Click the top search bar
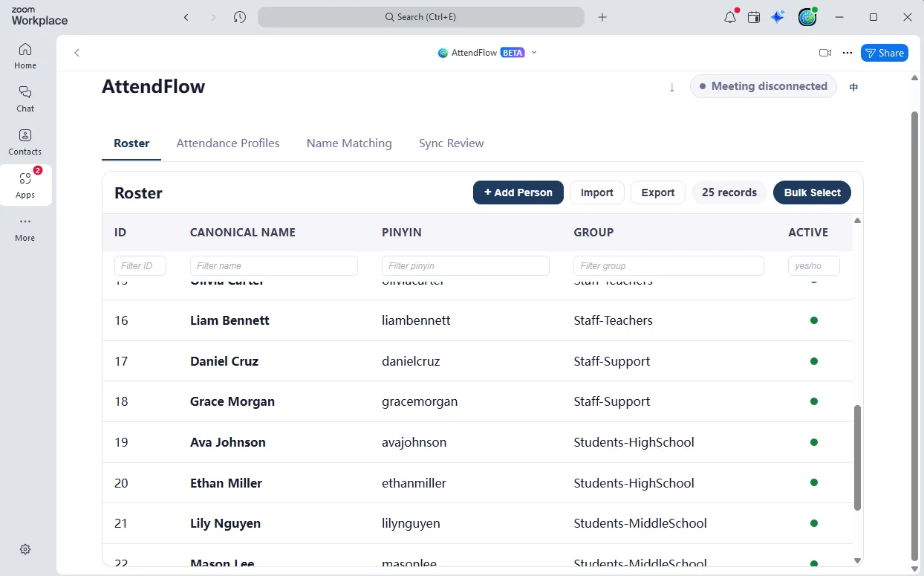This screenshot has width=924, height=576. pyautogui.click(x=421, y=17)
